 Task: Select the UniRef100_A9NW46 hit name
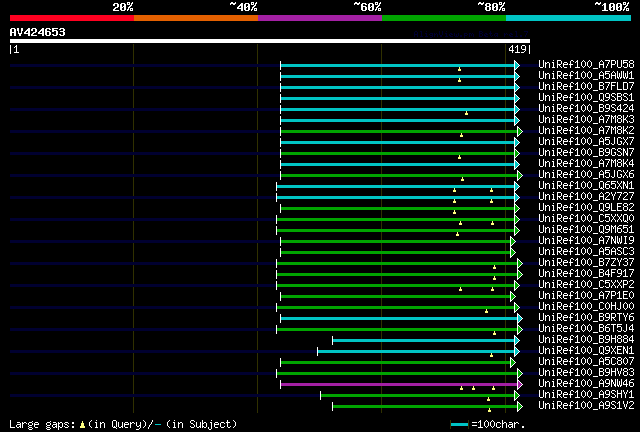pyautogui.click(x=586, y=384)
